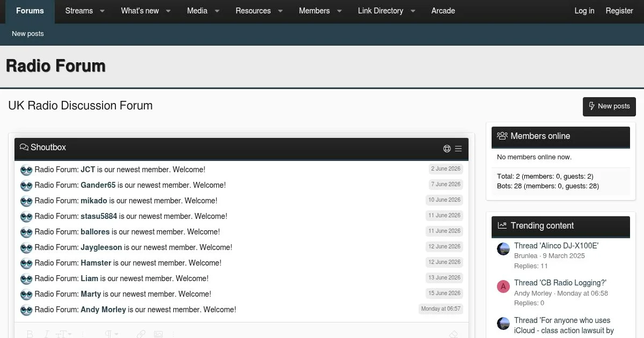
Task: Toggle Bold in the shoutbox editor
Action: 30,334
